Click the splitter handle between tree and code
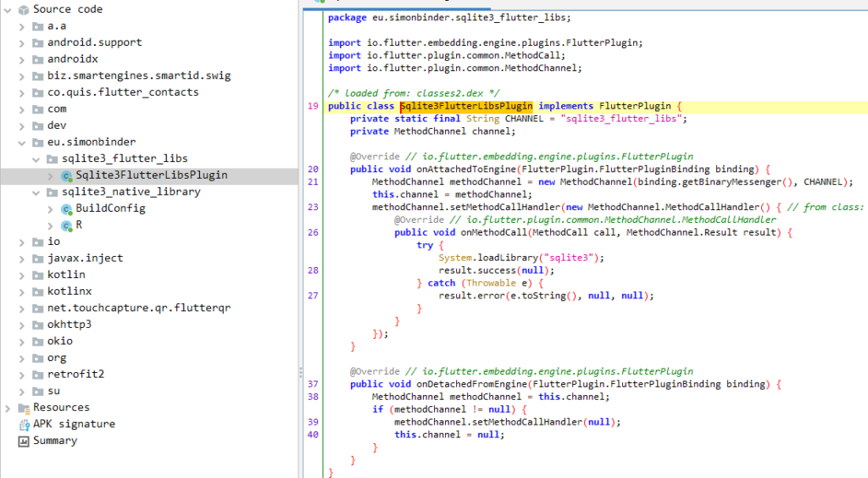Image resolution: width=868 pixels, height=478 pixels. [x=300, y=373]
